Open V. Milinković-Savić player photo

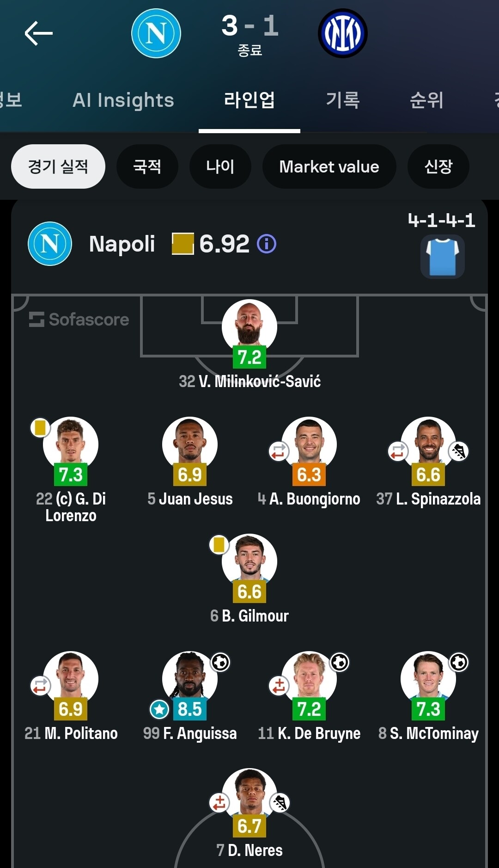coord(249,326)
